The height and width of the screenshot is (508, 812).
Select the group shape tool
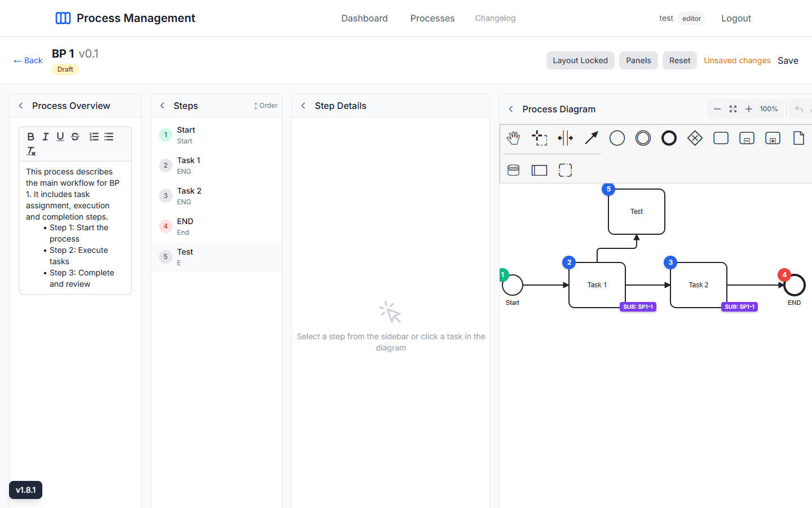pyautogui.click(x=565, y=170)
